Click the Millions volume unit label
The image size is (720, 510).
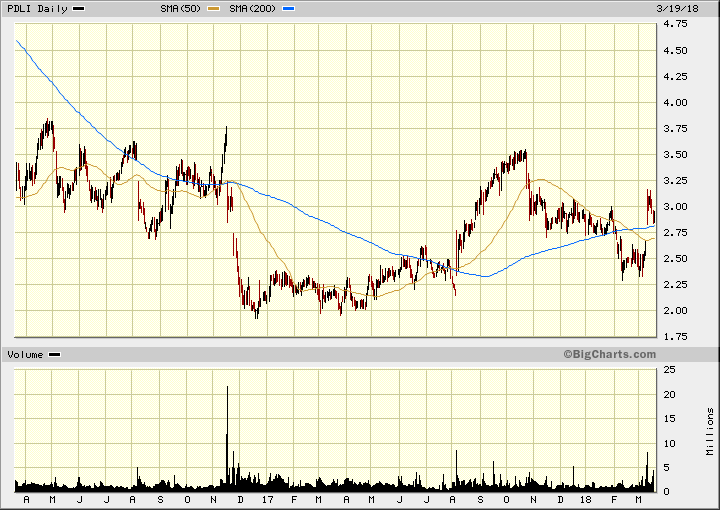coord(710,432)
